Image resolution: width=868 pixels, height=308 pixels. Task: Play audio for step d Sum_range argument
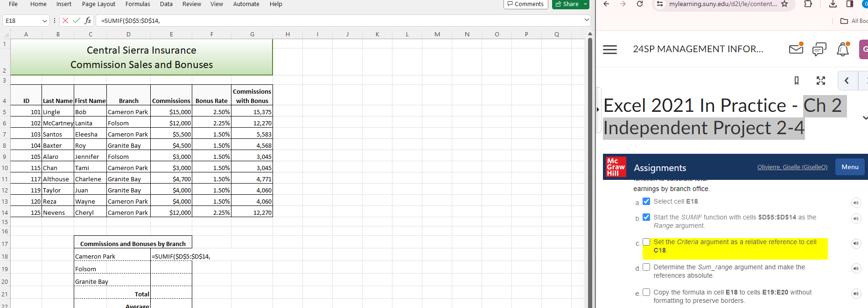pos(856,268)
